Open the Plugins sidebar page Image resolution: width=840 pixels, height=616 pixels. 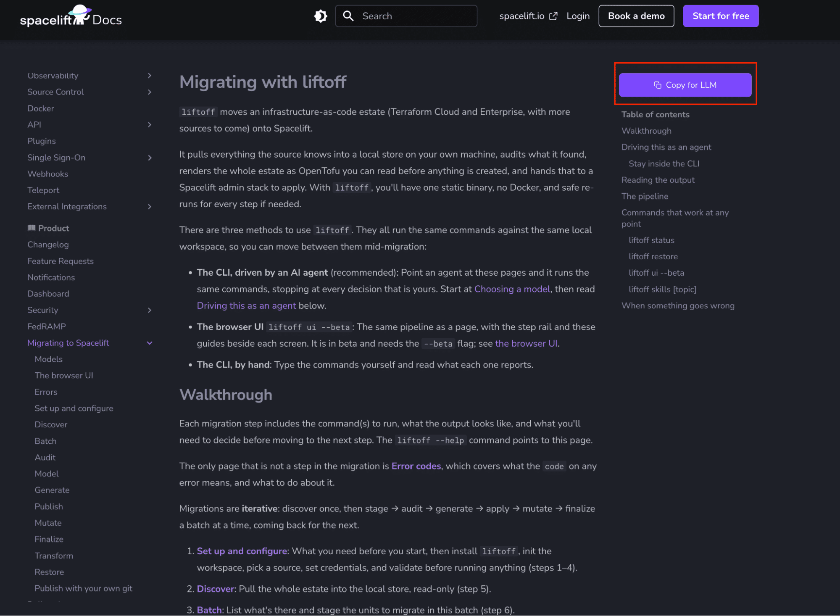tap(42, 141)
